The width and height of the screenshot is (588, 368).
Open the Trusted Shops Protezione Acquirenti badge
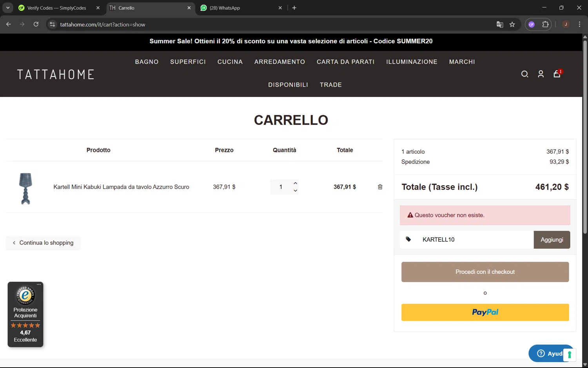[25, 315]
